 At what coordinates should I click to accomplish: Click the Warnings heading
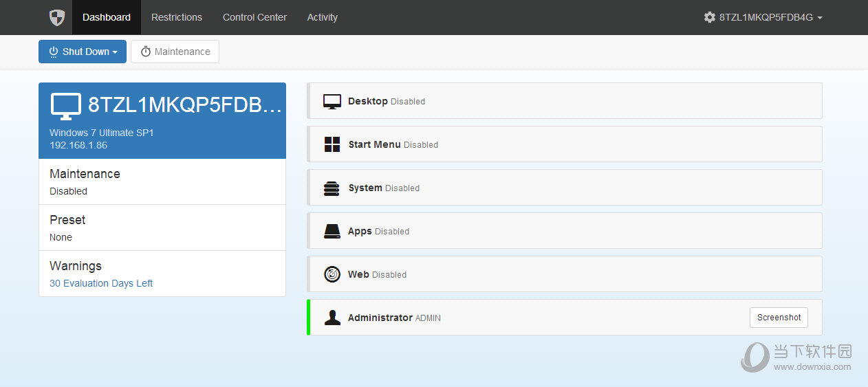click(x=76, y=266)
